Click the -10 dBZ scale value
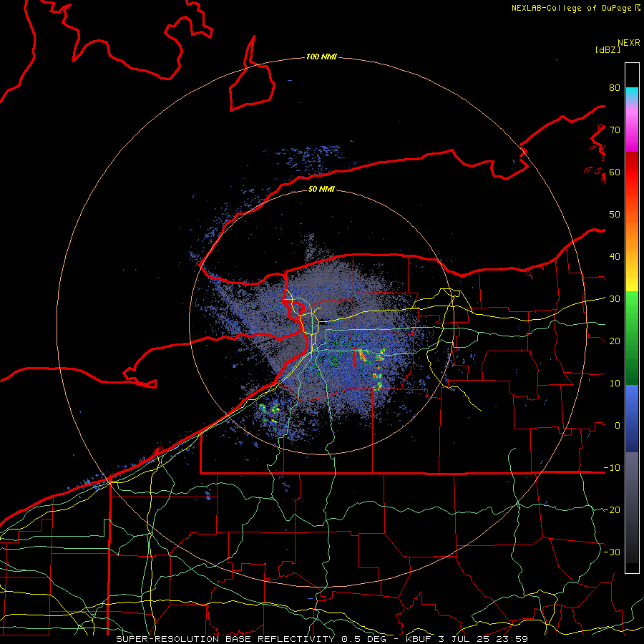This screenshot has width=644, height=644. (x=612, y=468)
